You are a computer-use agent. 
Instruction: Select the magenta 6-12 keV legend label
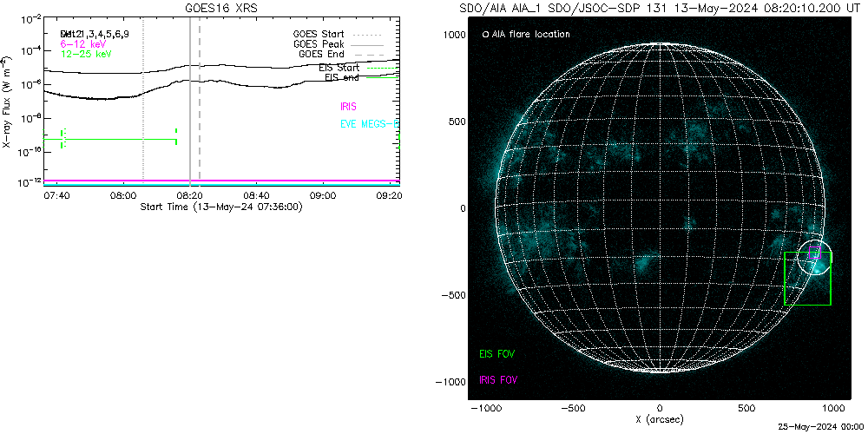point(83,43)
